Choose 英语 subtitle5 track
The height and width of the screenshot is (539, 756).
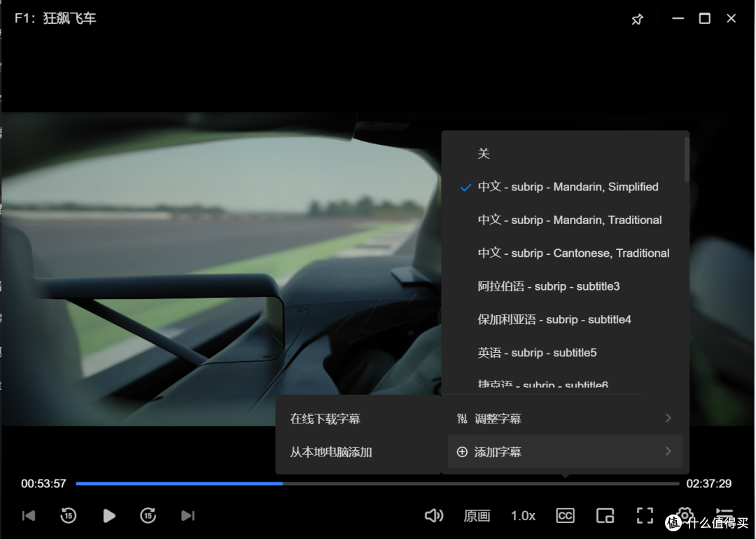tap(565, 353)
